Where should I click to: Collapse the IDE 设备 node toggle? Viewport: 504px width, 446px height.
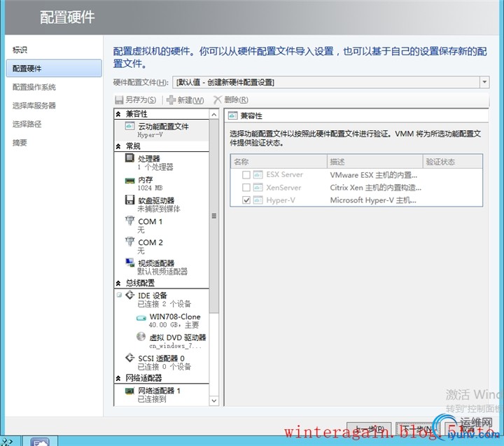[119, 295]
